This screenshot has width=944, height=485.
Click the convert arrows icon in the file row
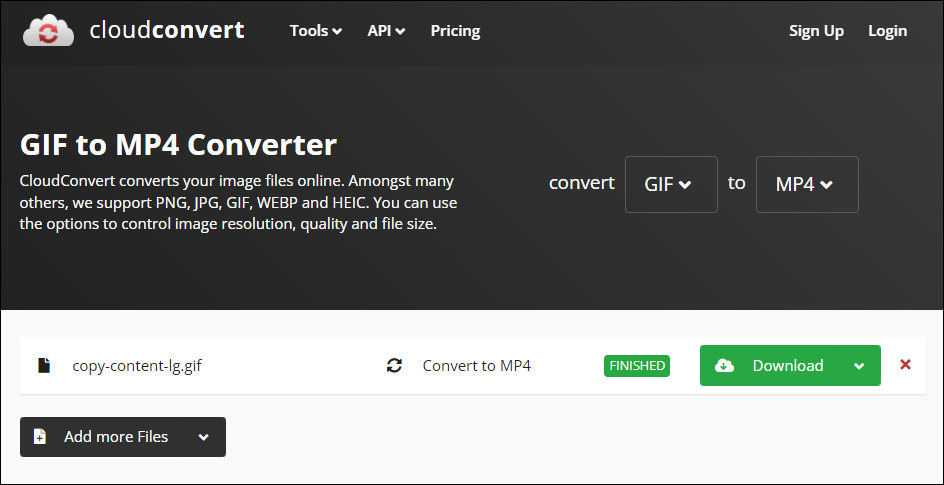[394, 365]
